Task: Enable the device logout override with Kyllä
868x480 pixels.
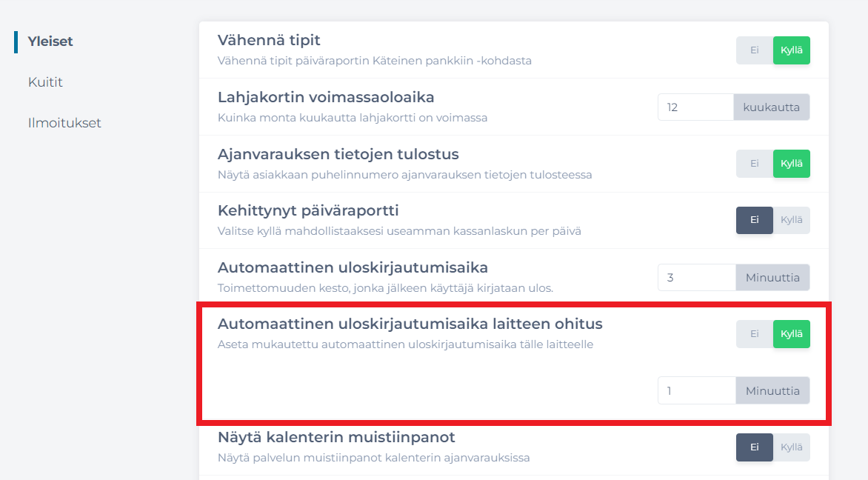Action: 789,333
